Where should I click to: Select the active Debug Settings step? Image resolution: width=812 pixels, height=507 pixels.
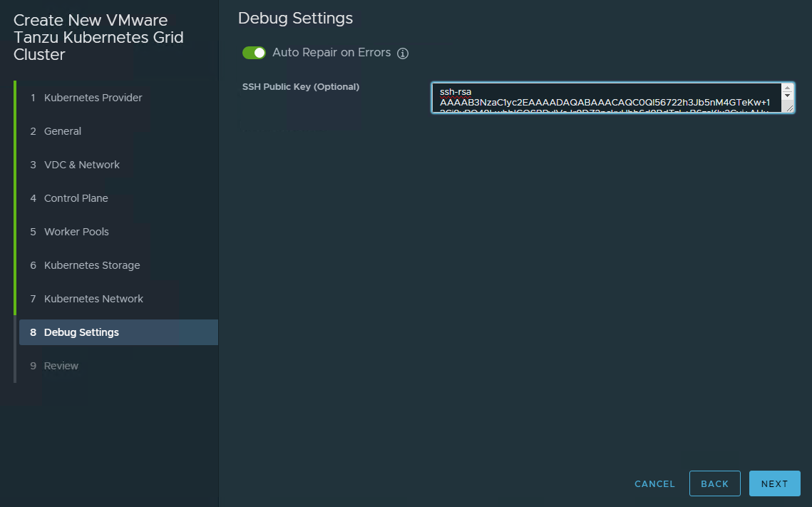[x=81, y=332]
